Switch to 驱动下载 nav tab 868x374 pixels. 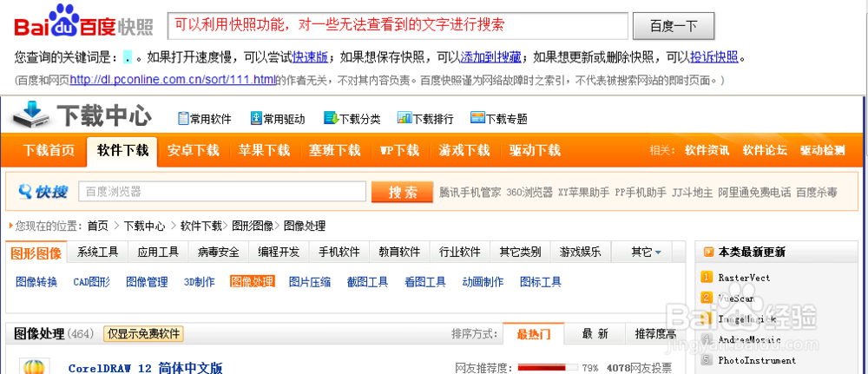pyautogui.click(x=535, y=150)
